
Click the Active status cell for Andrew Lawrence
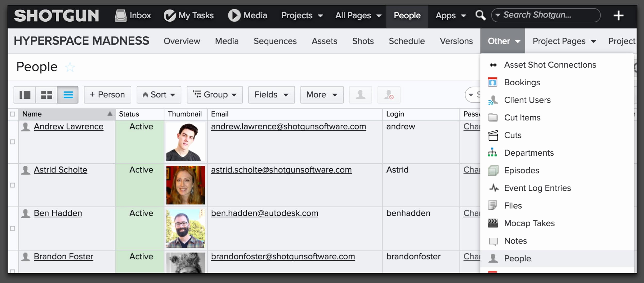coord(141,127)
